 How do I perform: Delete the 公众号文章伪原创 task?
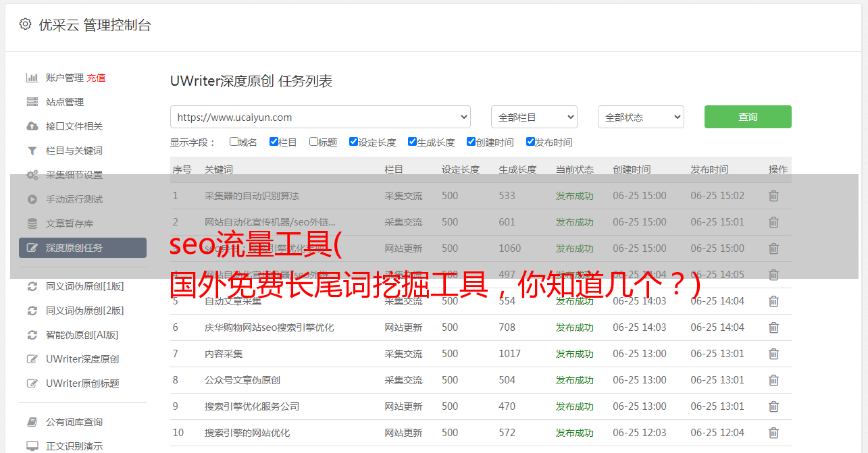pyautogui.click(x=773, y=380)
